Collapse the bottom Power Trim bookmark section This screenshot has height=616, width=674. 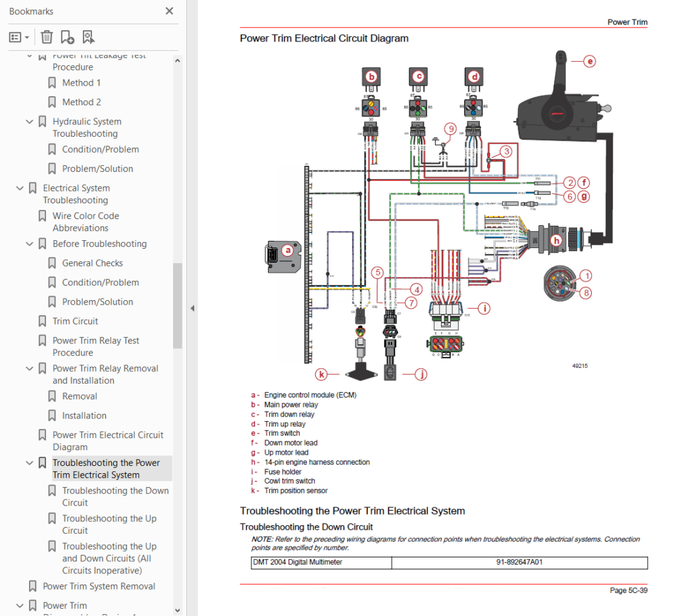(x=20, y=605)
